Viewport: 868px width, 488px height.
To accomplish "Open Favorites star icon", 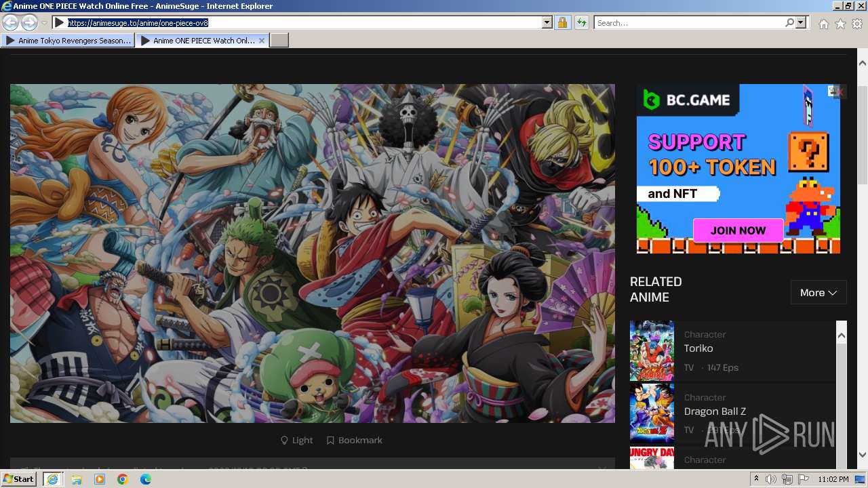I will [x=840, y=24].
